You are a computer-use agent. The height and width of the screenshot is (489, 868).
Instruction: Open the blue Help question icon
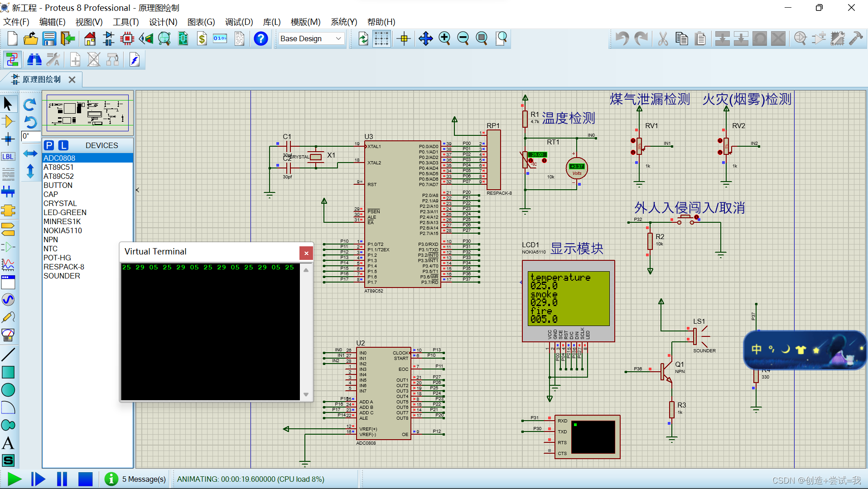260,39
